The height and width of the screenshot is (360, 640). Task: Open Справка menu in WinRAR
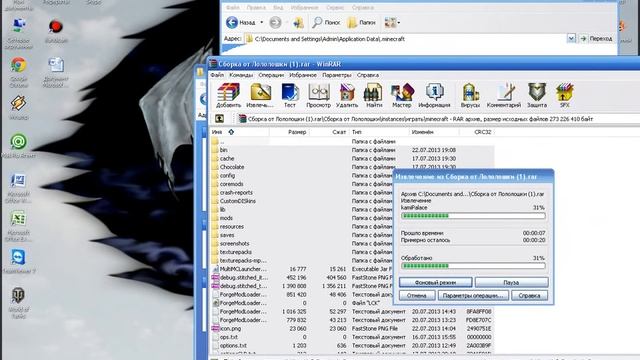[x=368, y=75]
